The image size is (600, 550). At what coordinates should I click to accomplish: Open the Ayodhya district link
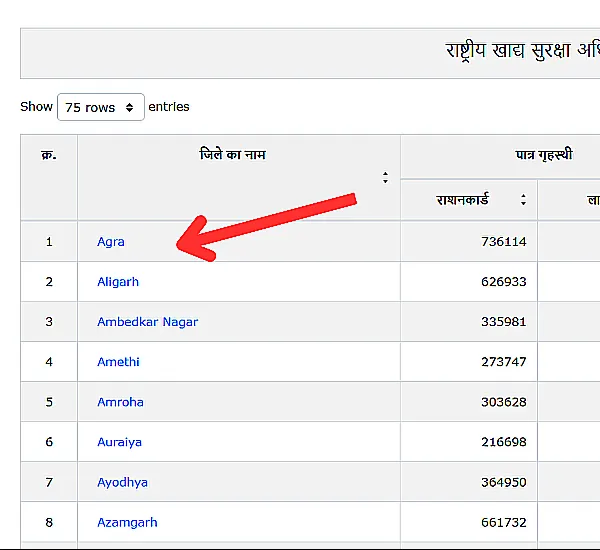click(x=122, y=482)
